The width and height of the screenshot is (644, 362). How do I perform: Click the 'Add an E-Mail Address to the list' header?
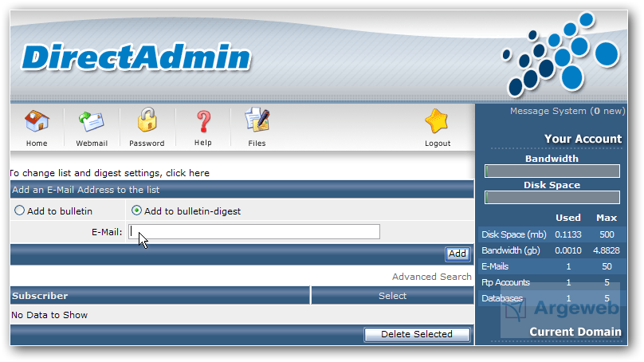(x=85, y=190)
